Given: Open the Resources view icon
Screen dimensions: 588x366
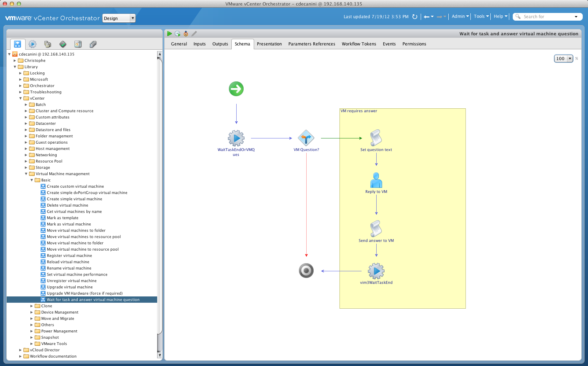Looking at the screenshot, I should click(48, 44).
